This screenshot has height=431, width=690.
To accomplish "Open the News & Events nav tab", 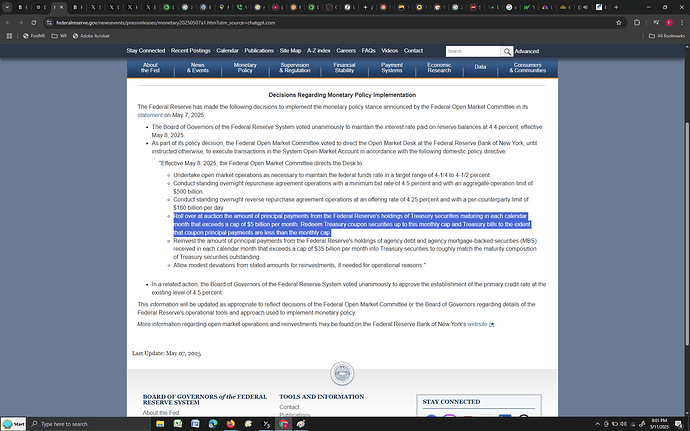I will pos(198,68).
